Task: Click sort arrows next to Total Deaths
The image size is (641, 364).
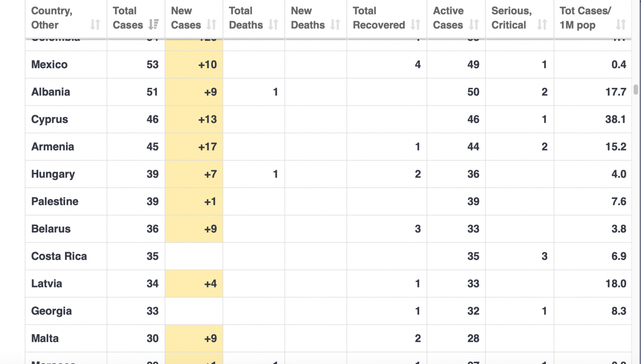Action: pos(273,25)
